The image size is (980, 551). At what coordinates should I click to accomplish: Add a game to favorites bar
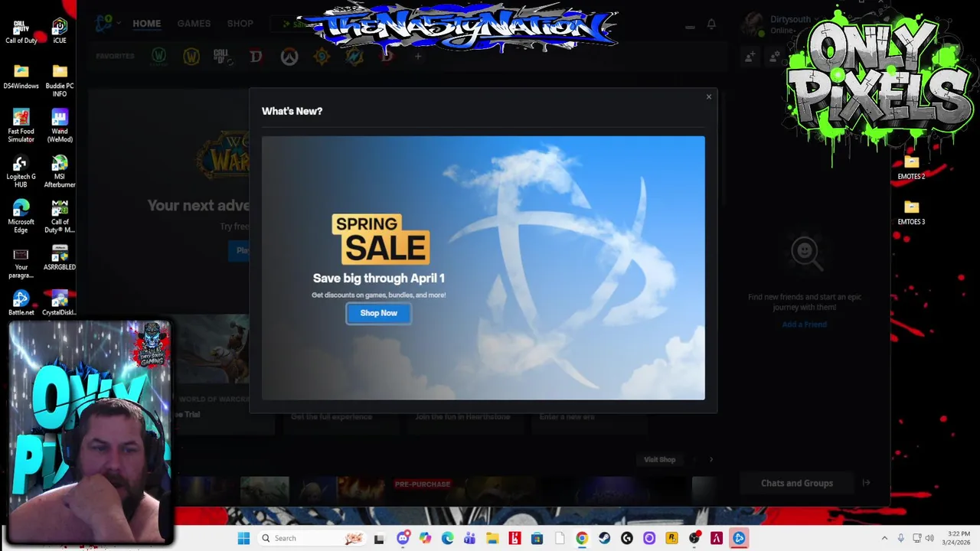(x=418, y=56)
